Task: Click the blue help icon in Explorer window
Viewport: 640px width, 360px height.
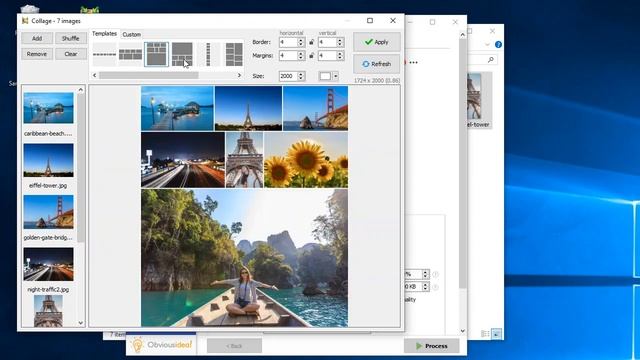Action: (498, 44)
